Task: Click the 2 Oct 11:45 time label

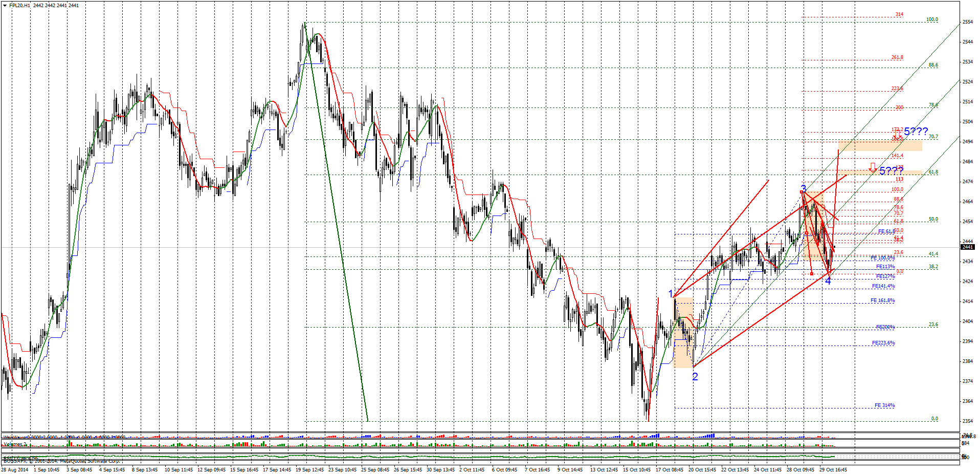Action: [x=472, y=469]
